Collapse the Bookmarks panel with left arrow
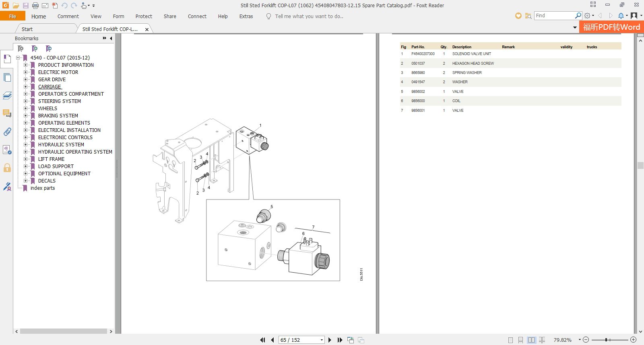This screenshot has height=345, width=644. [111, 38]
